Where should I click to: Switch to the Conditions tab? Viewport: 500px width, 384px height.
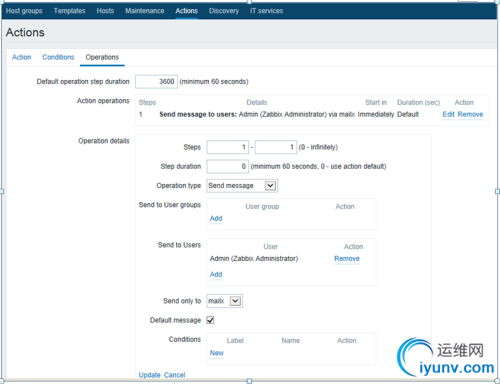click(x=58, y=57)
